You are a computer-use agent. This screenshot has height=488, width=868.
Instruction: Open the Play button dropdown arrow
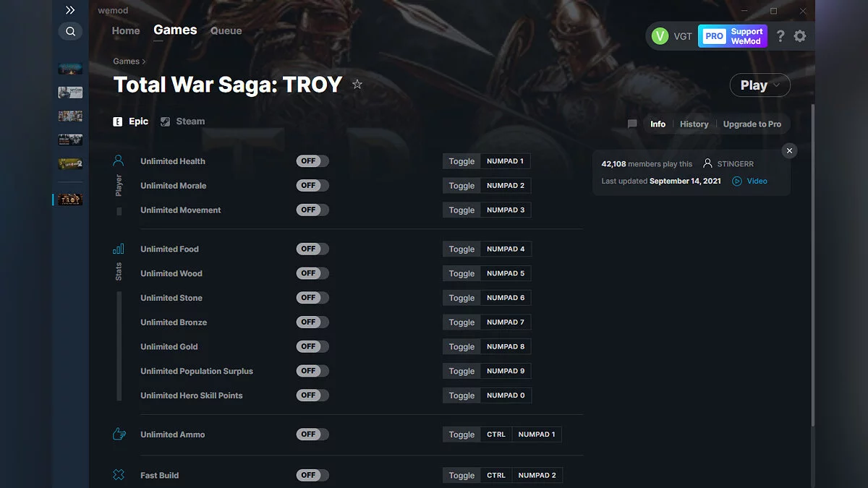[x=778, y=85]
